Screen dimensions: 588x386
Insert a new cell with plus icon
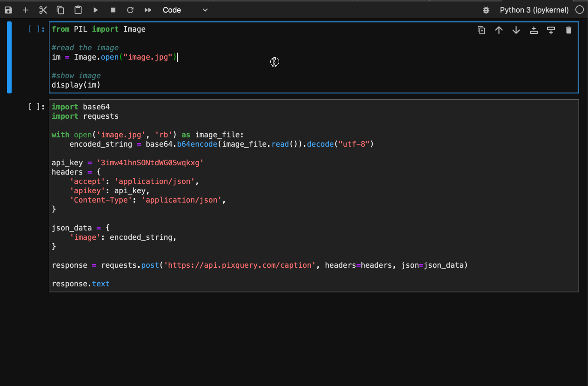pos(26,10)
